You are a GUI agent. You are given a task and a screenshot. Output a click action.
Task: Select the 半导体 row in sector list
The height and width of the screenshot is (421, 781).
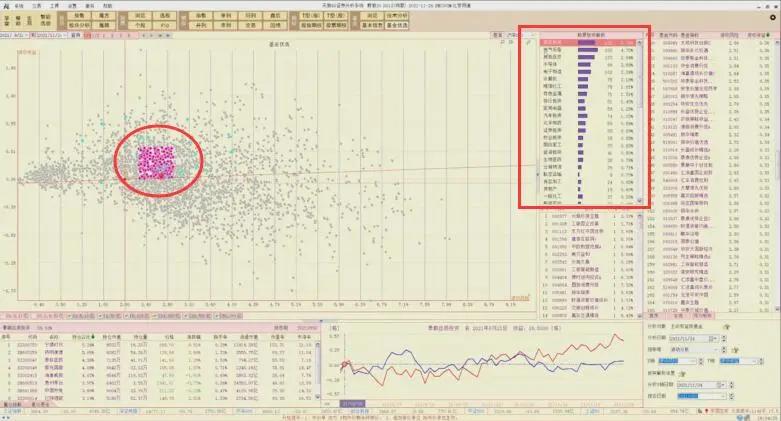pos(588,65)
